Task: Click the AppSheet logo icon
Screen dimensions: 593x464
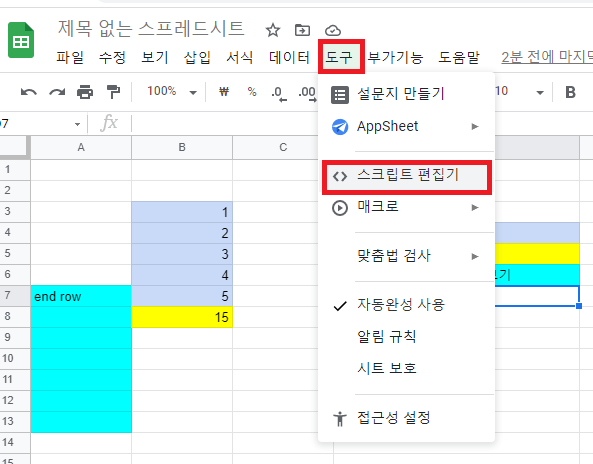Action: point(340,127)
